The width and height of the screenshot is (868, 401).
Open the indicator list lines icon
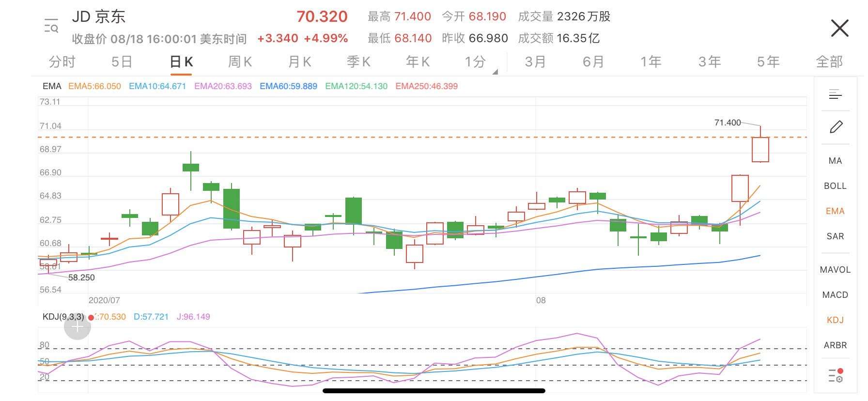tap(836, 94)
